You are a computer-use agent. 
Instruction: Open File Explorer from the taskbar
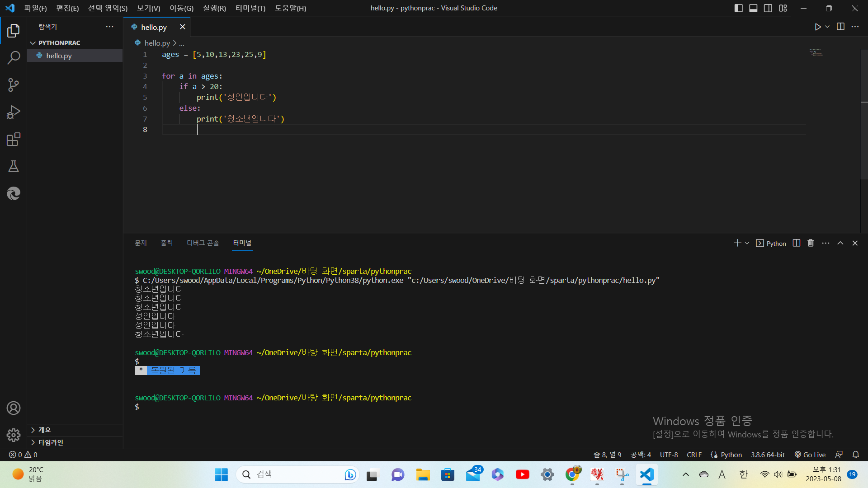click(423, 474)
